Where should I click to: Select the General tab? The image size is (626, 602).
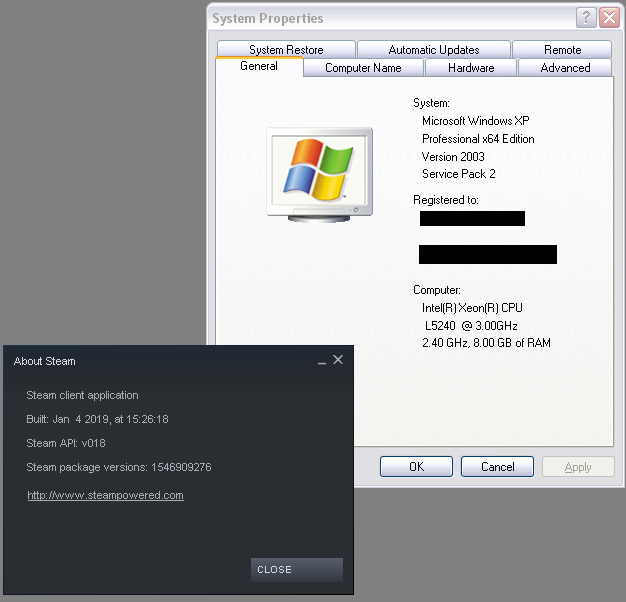pos(259,66)
